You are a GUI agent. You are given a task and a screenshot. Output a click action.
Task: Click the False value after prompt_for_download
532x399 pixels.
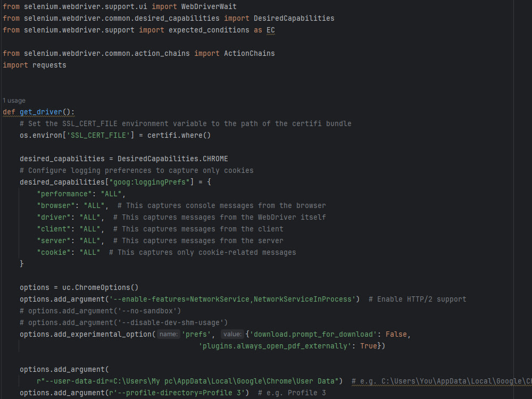click(396, 335)
